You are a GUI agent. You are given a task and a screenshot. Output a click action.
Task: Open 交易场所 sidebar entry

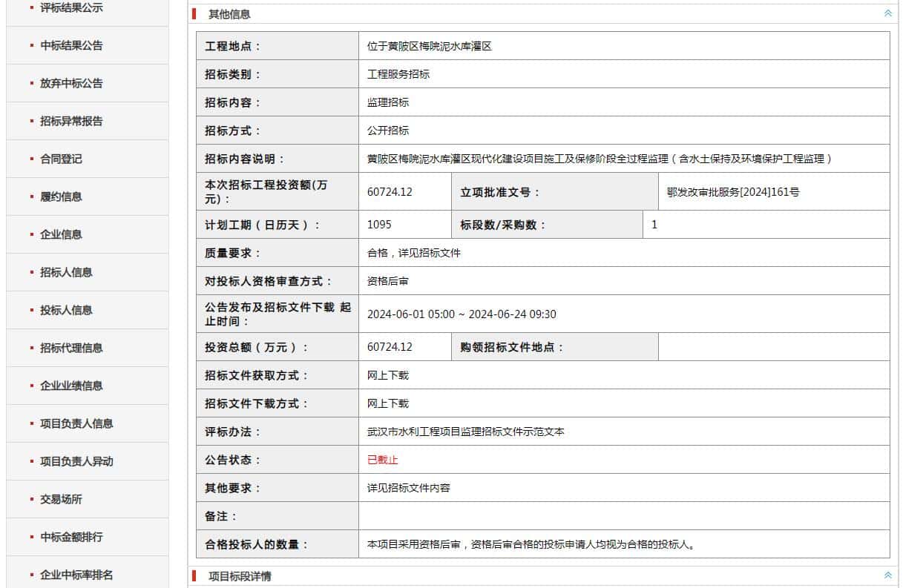(x=61, y=499)
